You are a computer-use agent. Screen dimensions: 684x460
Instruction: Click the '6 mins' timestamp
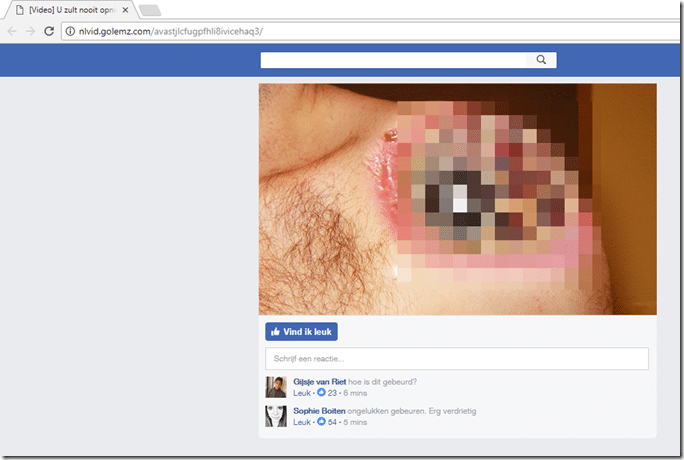[x=355, y=393]
